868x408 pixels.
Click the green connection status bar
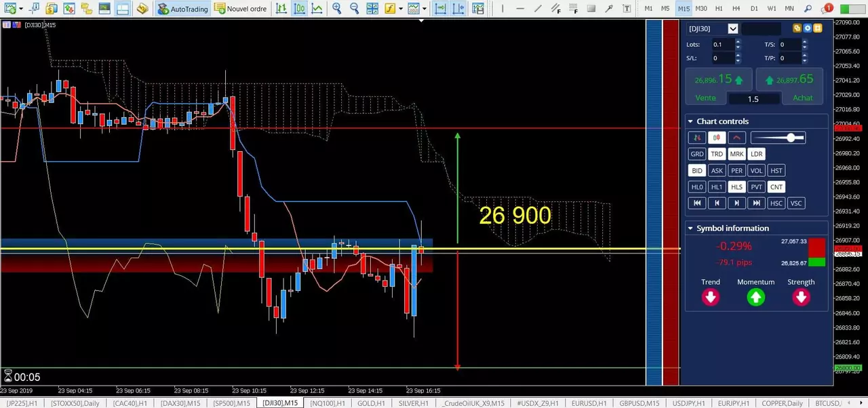tap(853, 9)
